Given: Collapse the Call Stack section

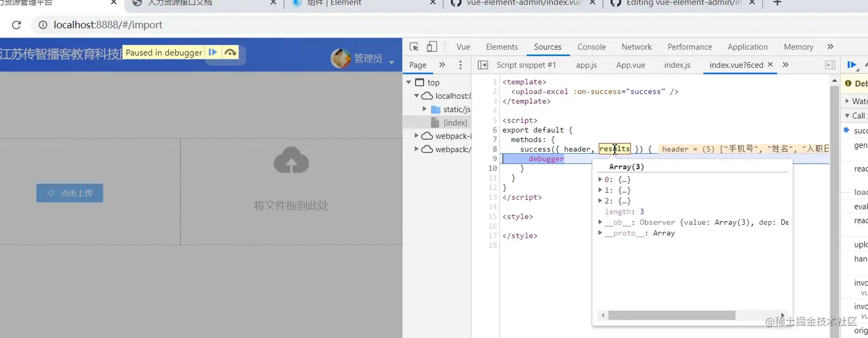Looking at the screenshot, I should coord(847,116).
